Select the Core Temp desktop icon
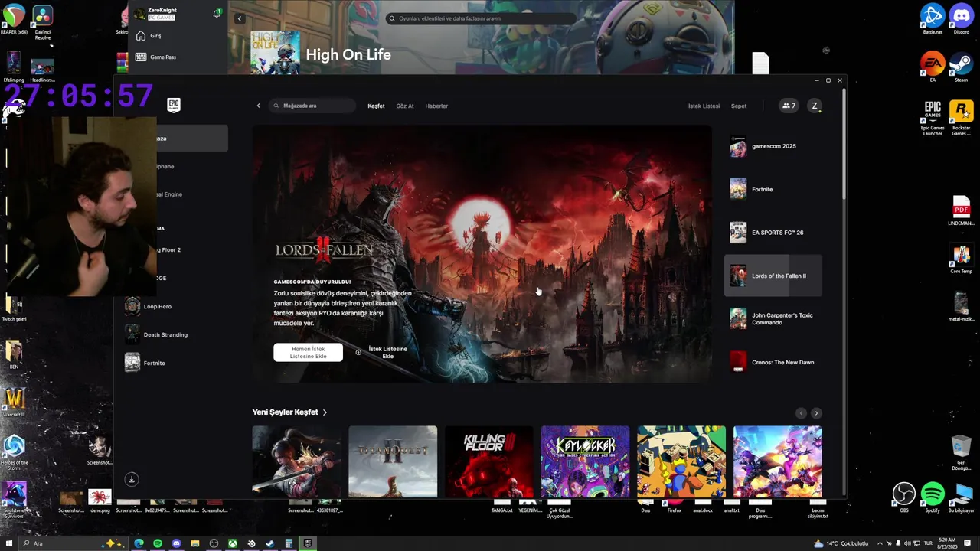This screenshot has width=980, height=551. 961,259
